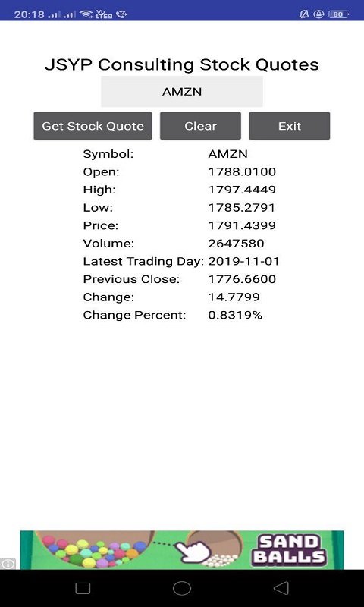Tap Android recent apps square icon

tap(83, 588)
